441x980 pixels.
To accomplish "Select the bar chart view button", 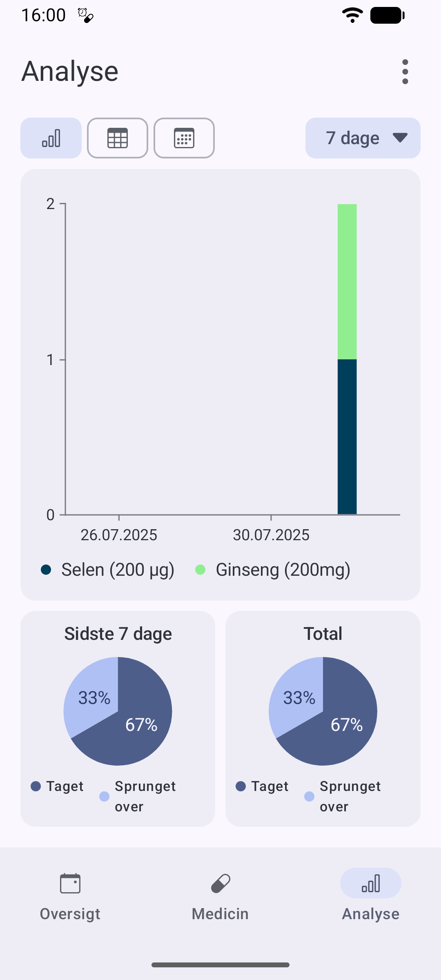I will point(51,138).
